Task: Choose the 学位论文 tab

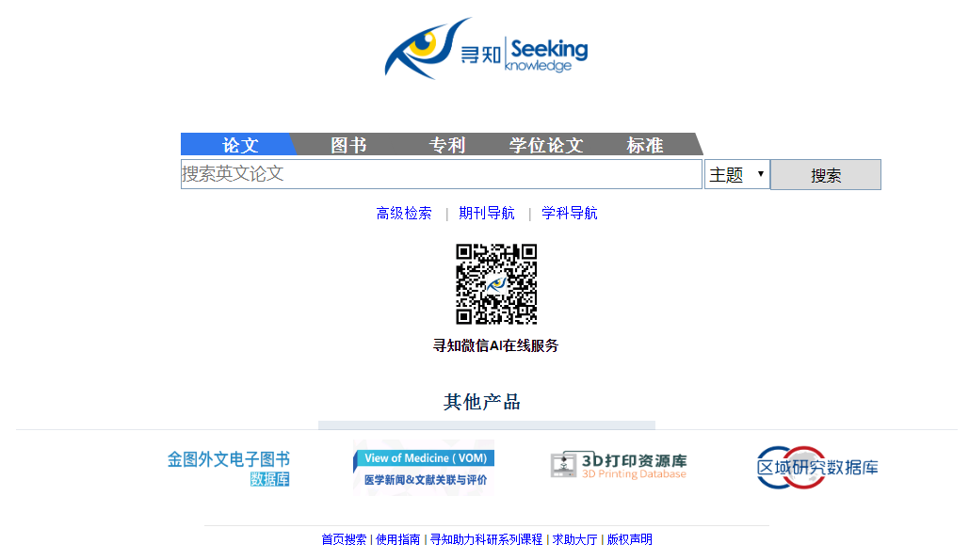Action: point(545,145)
